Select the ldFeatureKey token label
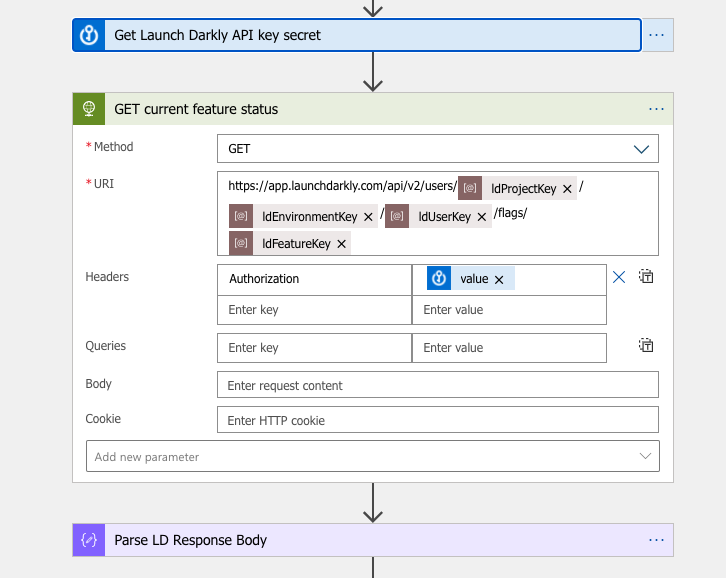This screenshot has height=578, width=726. [x=296, y=244]
